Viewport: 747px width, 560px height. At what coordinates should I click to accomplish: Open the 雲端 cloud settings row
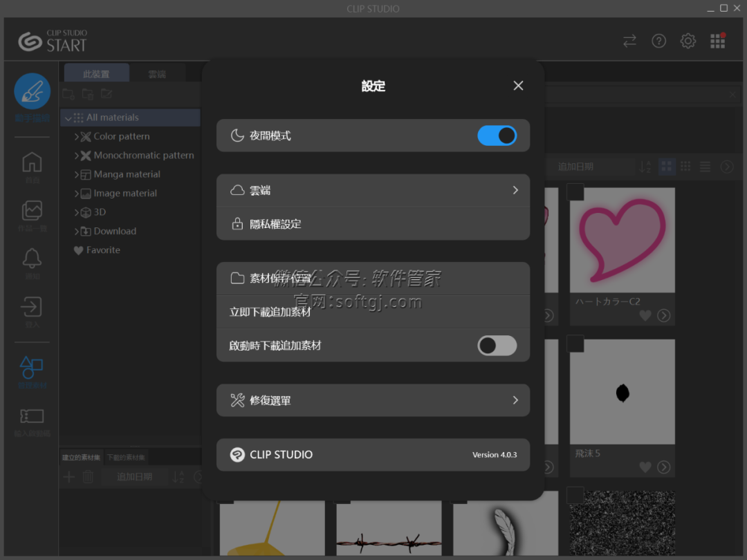coord(373,190)
